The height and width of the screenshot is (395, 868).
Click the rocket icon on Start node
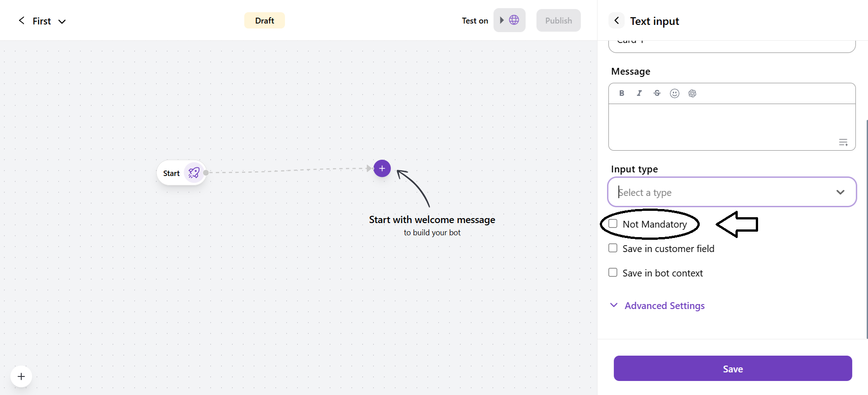coord(194,173)
